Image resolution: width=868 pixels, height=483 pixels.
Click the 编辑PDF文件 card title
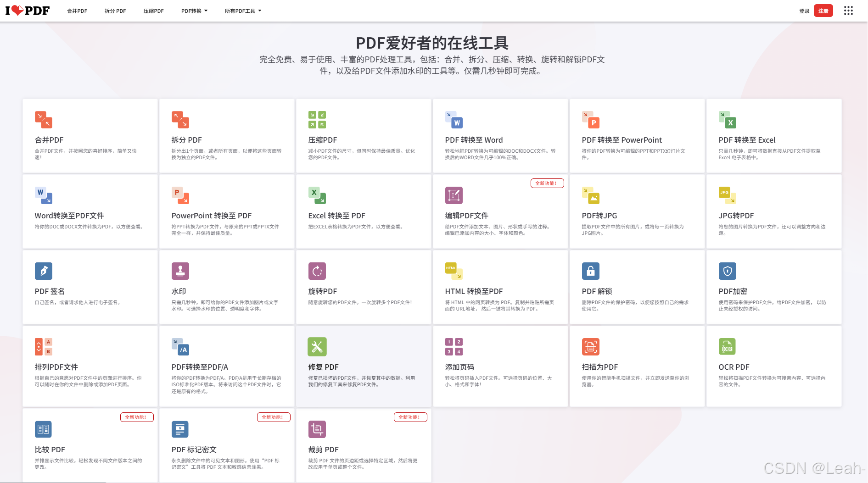point(467,216)
